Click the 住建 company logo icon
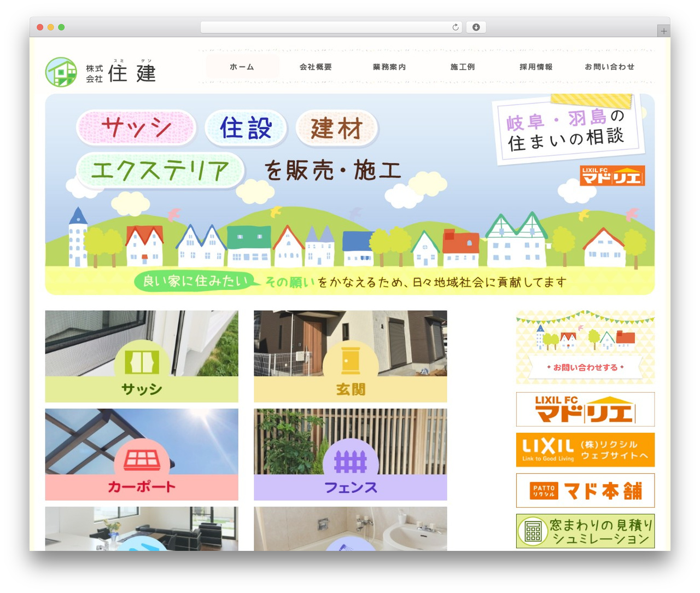This screenshot has width=700, height=593. tap(61, 72)
